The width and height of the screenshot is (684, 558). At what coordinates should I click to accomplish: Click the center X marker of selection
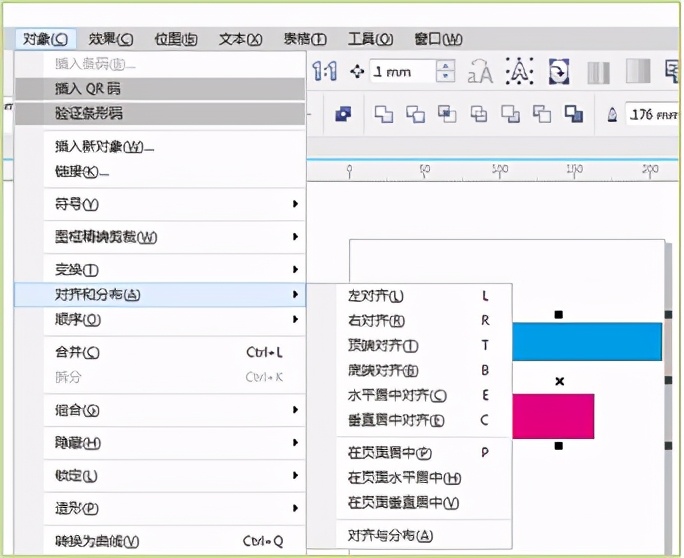[560, 381]
